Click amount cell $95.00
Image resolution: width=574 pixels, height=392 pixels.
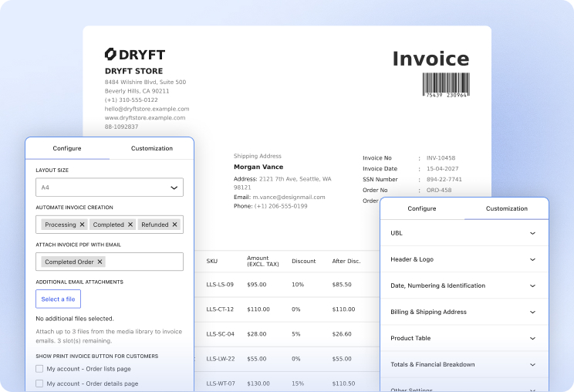[x=257, y=285]
